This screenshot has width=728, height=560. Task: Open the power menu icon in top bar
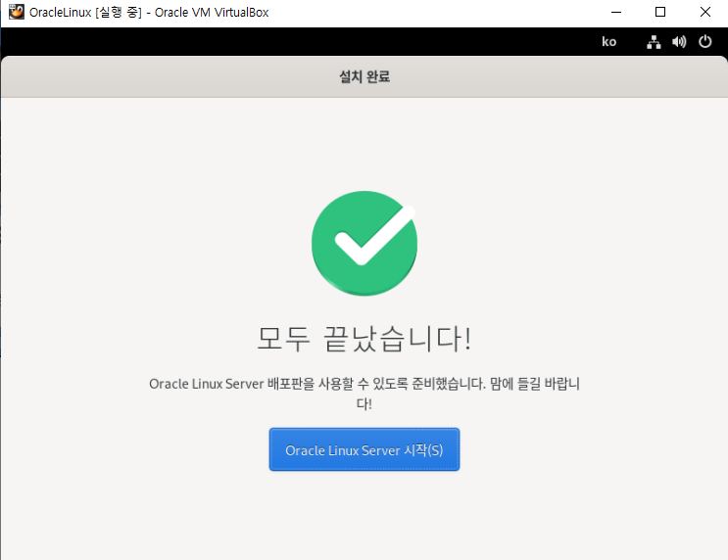(704, 42)
